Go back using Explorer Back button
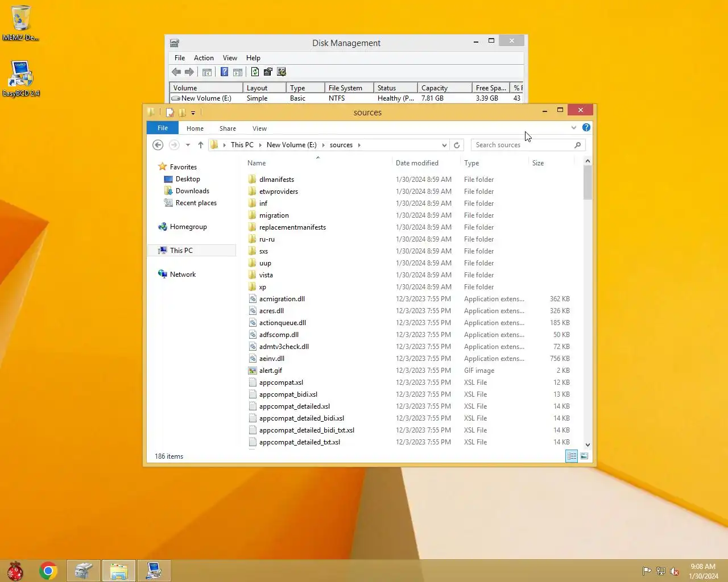728x582 pixels. tap(158, 145)
